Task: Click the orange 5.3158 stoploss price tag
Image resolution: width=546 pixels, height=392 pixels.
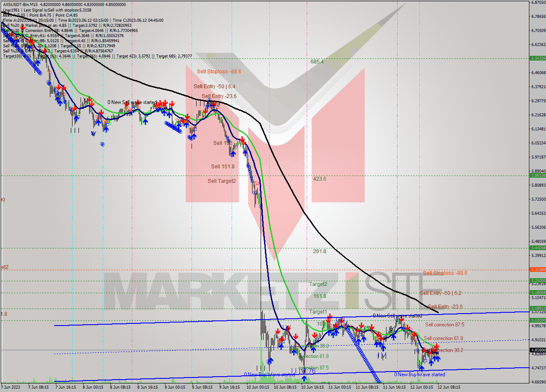Action: click(x=537, y=269)
